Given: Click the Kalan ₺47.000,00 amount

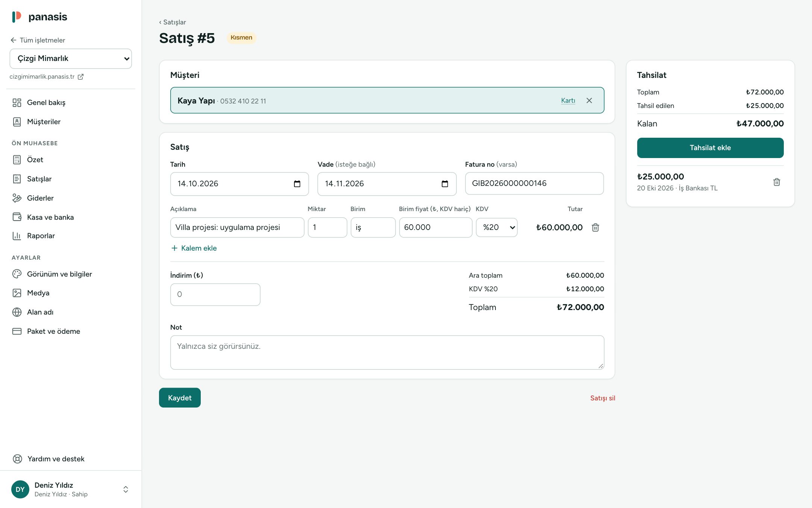Looking at the screenshot, I should coord(760,123).
